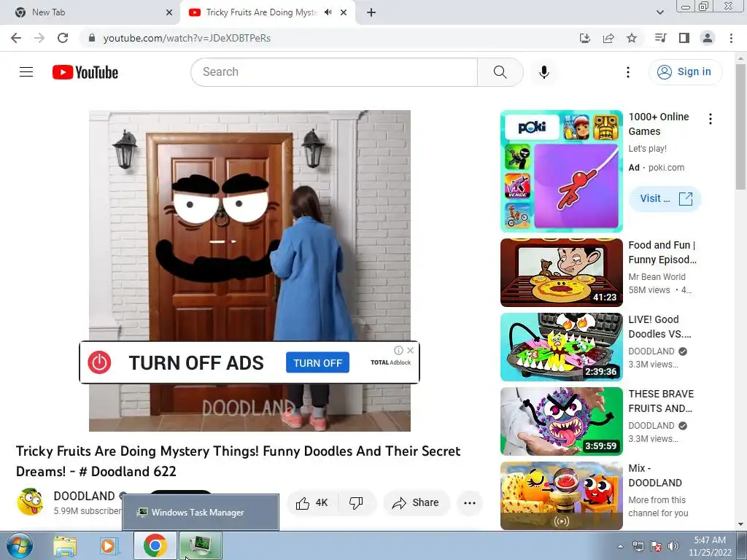The image size is (747, 560).
Task: Click the Action Center flag tray icon
Action: 656,546
